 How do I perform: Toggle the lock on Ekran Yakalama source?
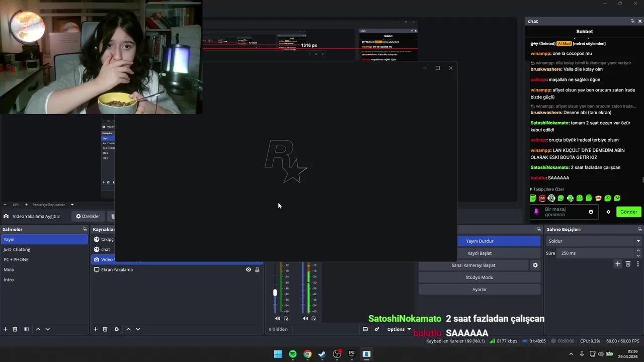[x=257, y=269]
